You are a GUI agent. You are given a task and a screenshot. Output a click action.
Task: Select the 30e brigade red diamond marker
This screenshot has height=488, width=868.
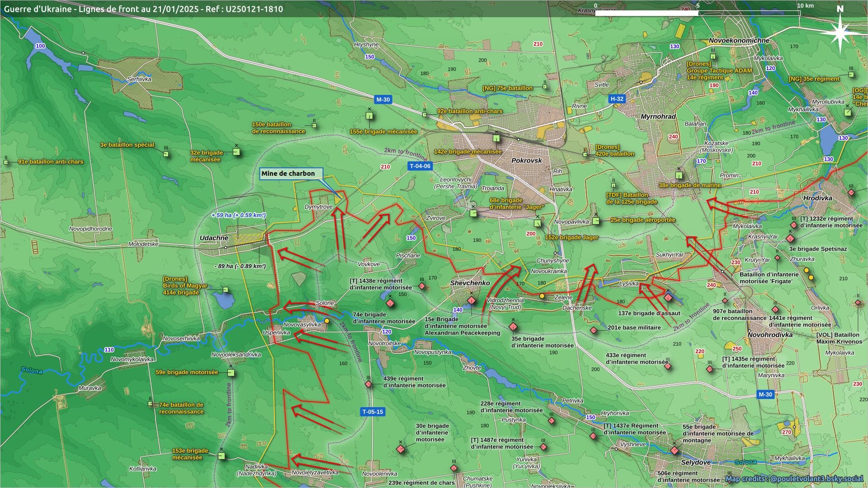coord(401,449)
